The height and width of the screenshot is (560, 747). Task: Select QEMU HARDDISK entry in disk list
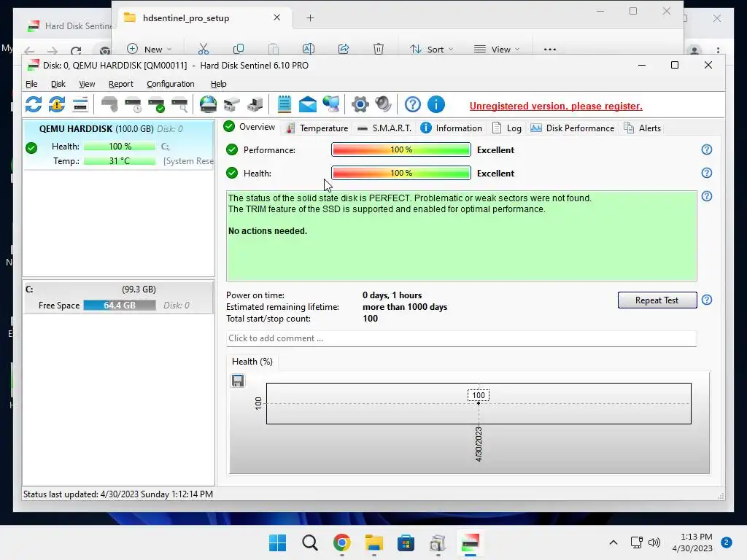point(119,145)
